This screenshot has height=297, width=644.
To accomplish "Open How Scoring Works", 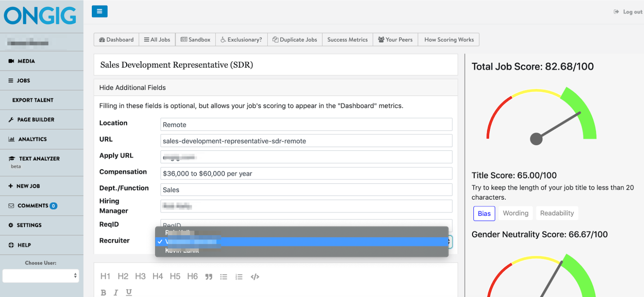I will tap(449, 39).
